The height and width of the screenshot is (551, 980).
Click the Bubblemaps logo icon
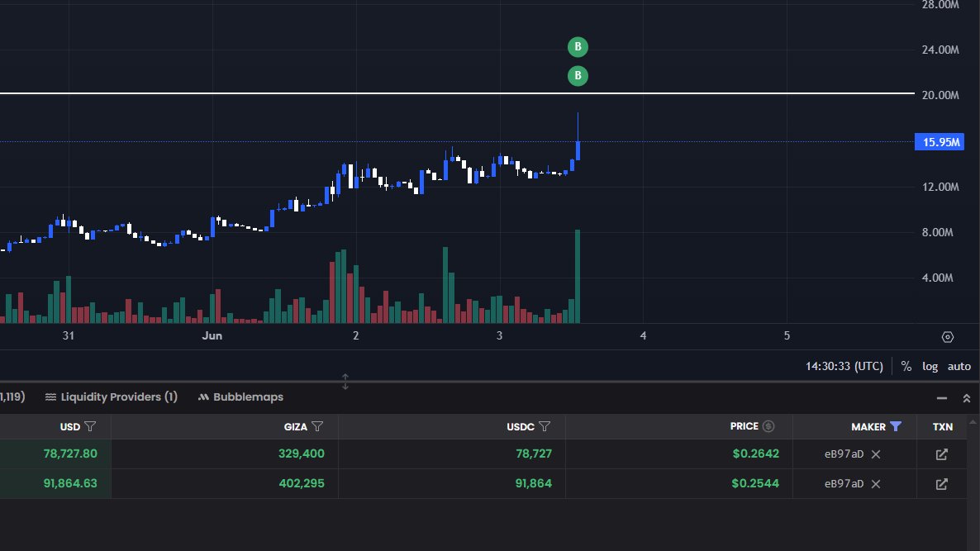coord(202,397)
